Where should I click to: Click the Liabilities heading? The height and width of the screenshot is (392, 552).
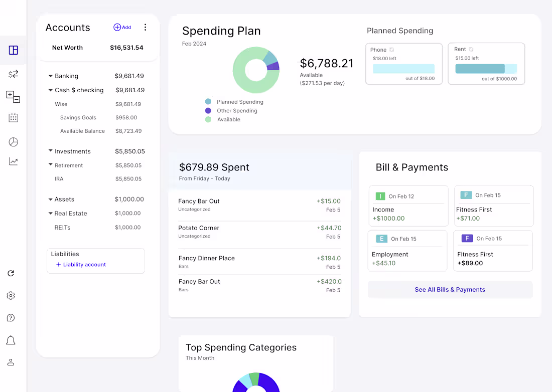(65, 254)
